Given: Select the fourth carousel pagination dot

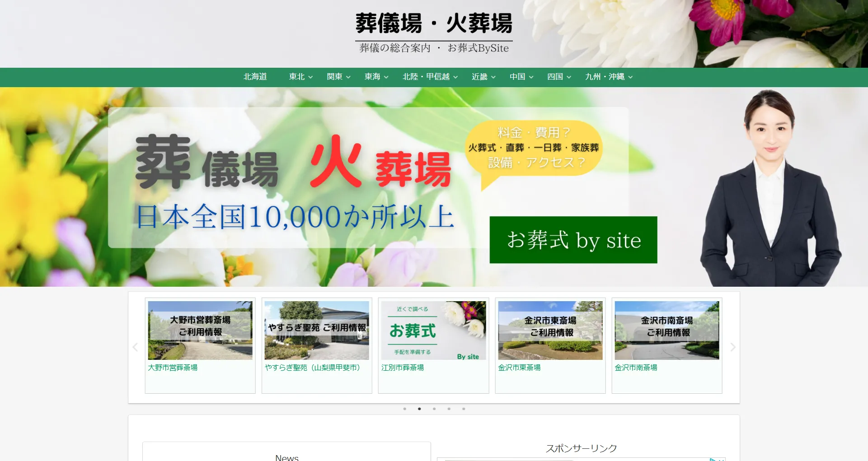Looking at the screenshot, I should pyautogui.click(x=449, y=409).
